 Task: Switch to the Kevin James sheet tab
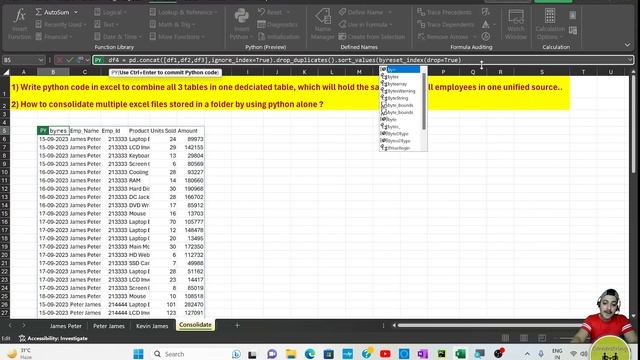pos(152,326)
